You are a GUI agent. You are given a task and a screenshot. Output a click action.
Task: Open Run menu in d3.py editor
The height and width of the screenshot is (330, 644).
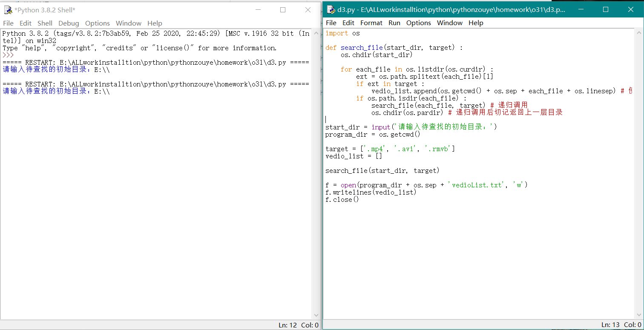tap(394, 23)
